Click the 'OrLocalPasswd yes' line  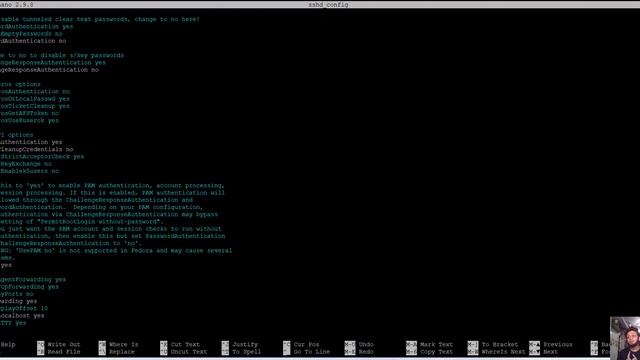(35, 99)
